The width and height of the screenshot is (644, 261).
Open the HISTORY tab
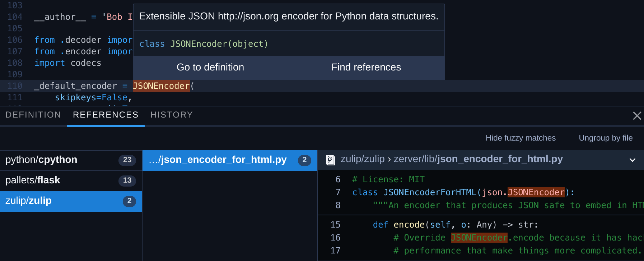[x=172, y=115]
